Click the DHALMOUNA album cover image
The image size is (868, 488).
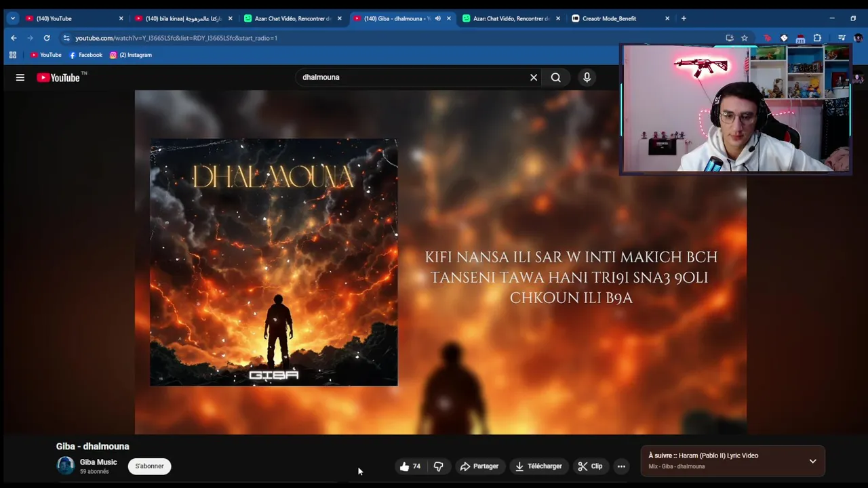[274, 262]
